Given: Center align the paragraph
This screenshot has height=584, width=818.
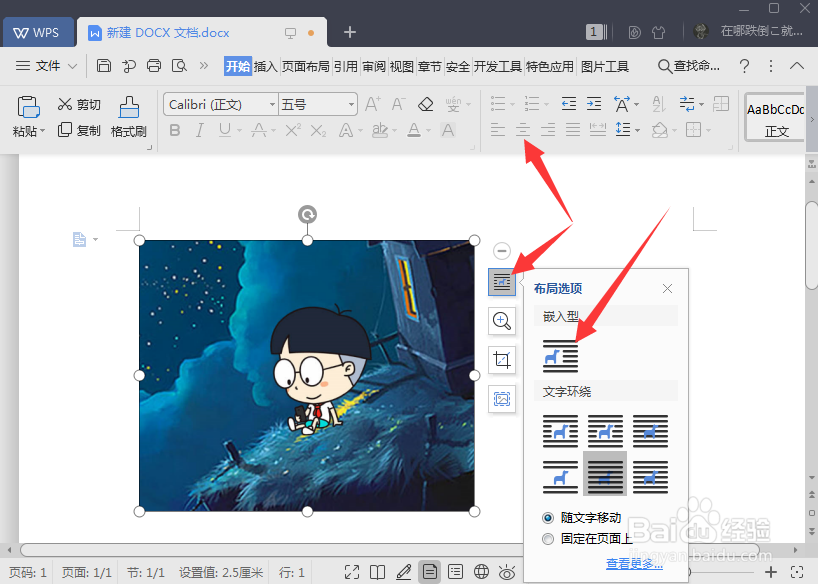Looking at the screenshot, I should point(523,129).
